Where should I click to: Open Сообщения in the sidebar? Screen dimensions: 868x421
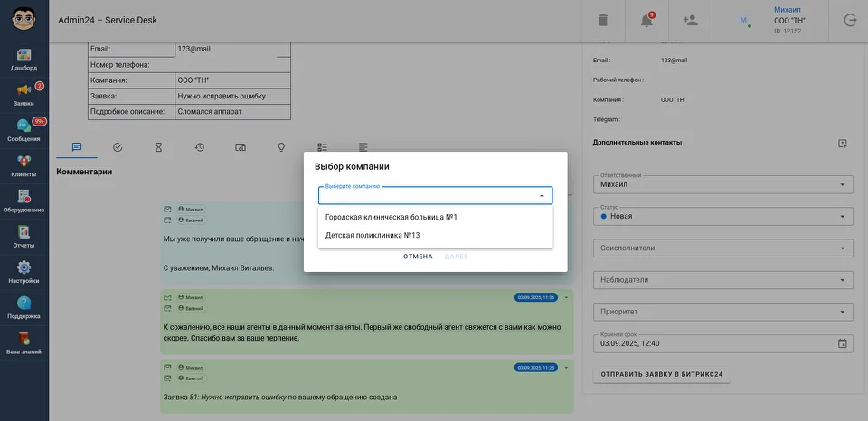click(24, 130)
